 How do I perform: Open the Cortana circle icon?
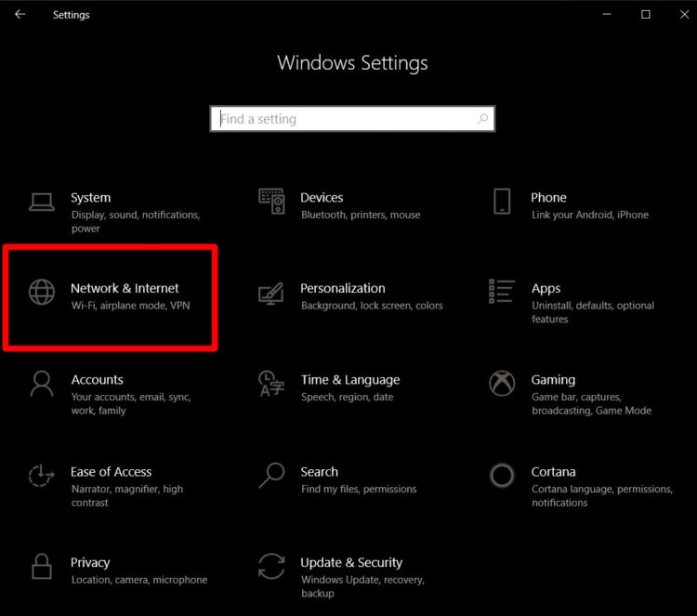click(502, 476)
